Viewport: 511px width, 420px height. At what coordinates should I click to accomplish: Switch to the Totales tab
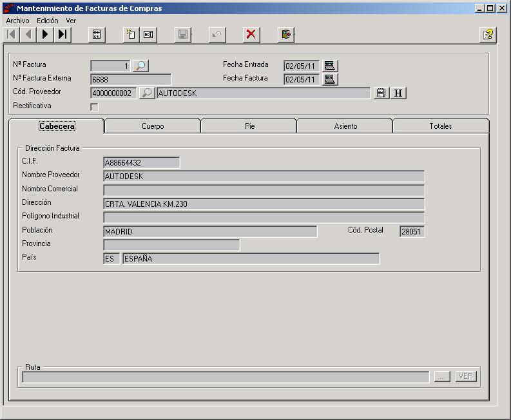click(x=441, y=126)
